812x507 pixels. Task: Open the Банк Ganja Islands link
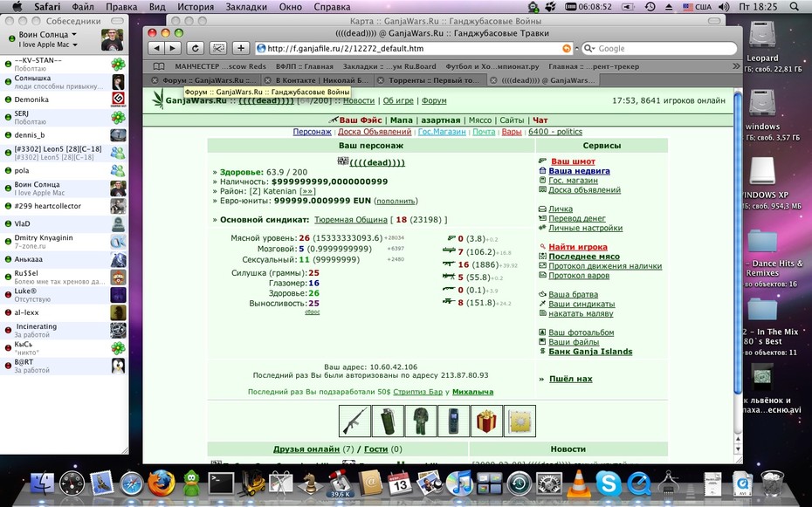click(x=590, y=352)
